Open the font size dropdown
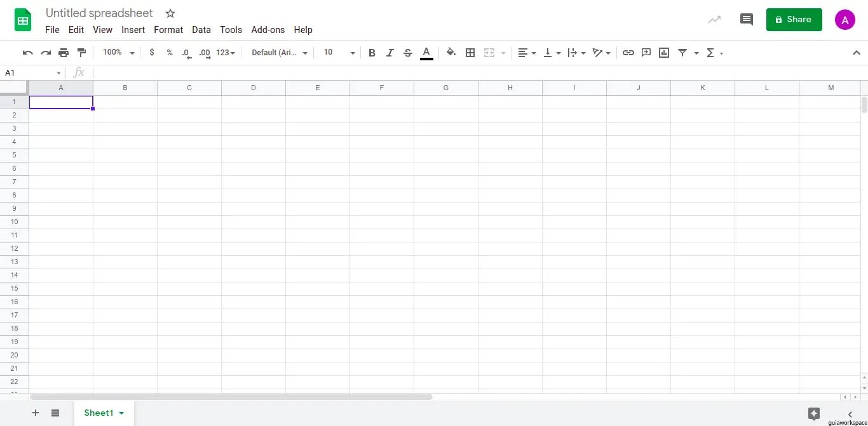 (339, 53)
